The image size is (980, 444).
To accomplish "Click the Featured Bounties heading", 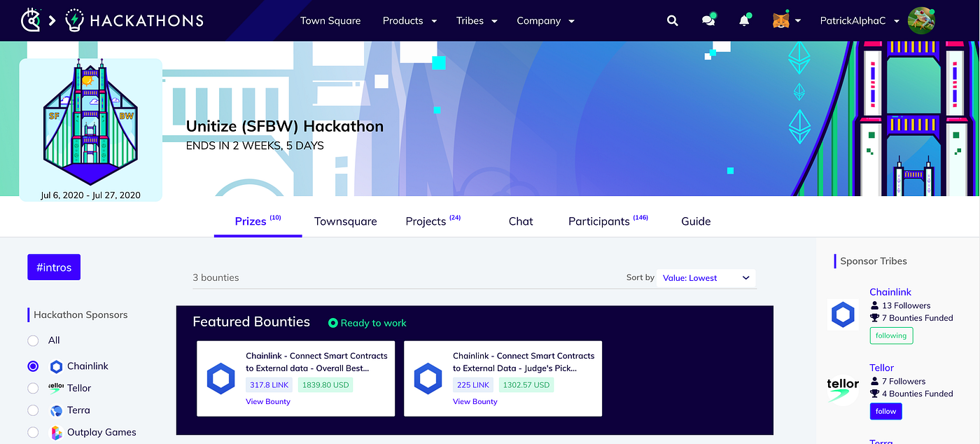I will click(251, 322).
